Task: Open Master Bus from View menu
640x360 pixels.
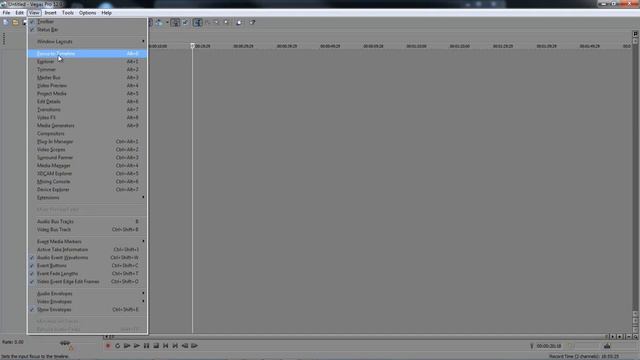Action: coord(87,78)
